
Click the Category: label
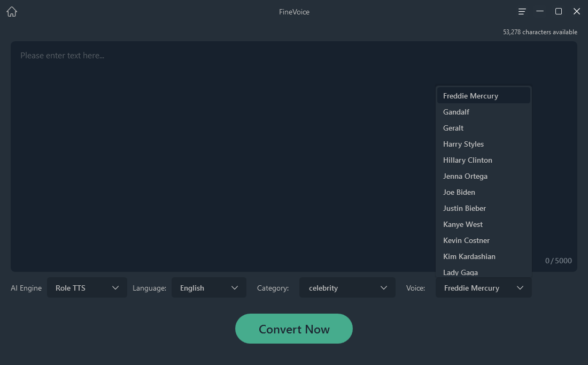click(273, 288)
